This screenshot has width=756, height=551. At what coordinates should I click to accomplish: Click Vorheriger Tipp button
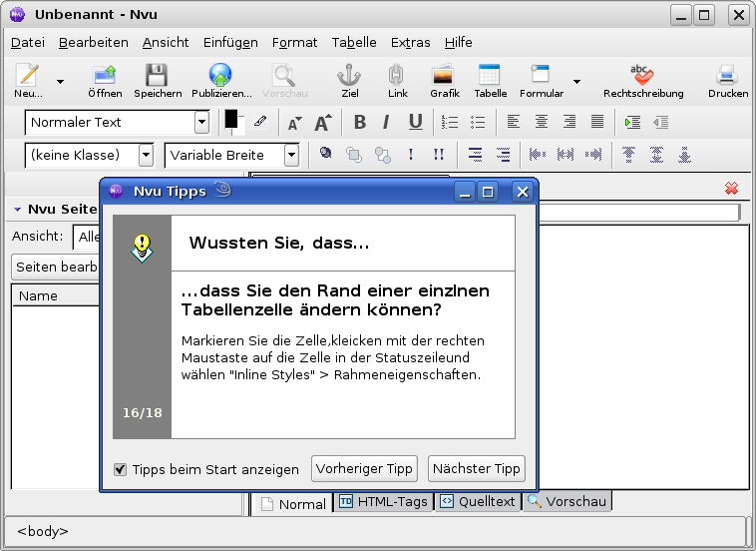coord(364,468)
